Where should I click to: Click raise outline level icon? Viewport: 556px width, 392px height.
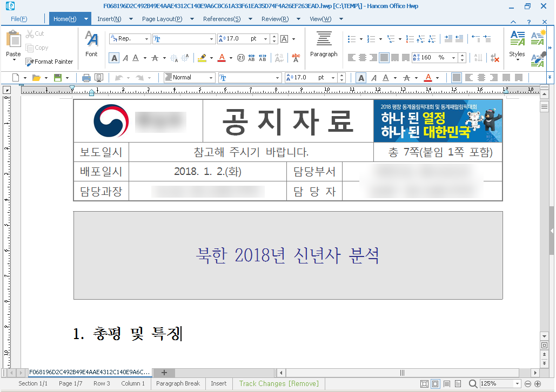(x=420, y=39)
